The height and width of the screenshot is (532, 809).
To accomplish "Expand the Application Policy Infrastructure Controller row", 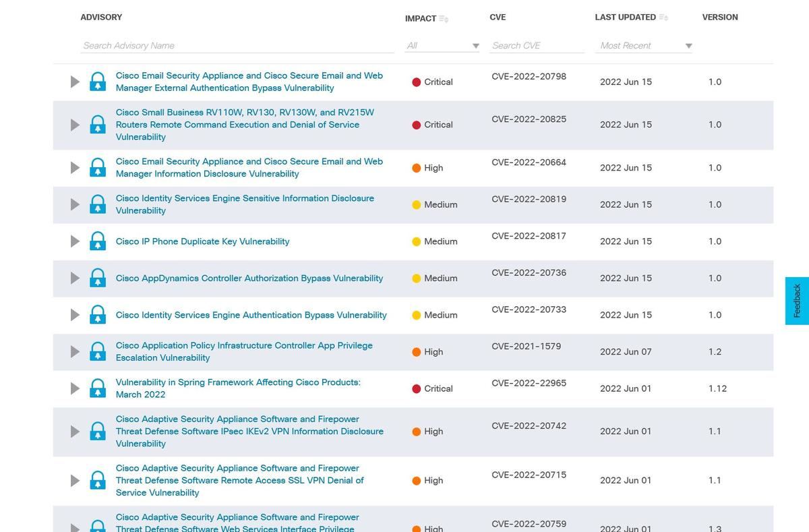I will click(75, 351).
